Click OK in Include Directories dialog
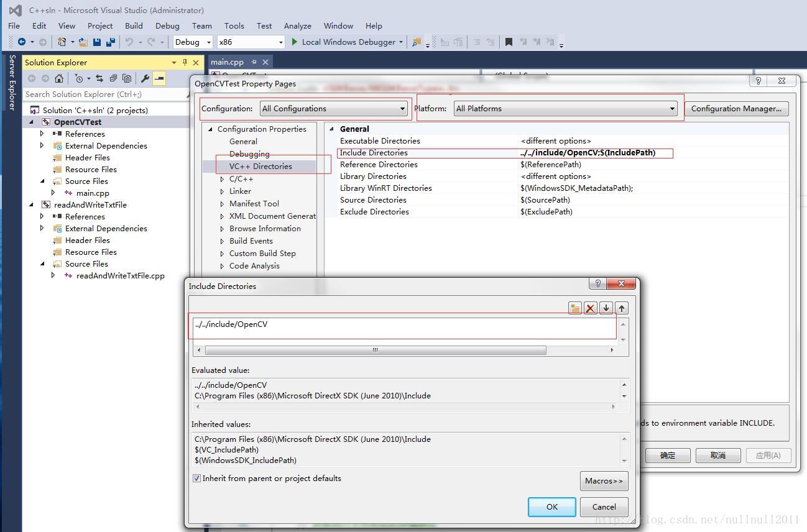The height and width of the screenshot is (532, 807). pos(552,507)
